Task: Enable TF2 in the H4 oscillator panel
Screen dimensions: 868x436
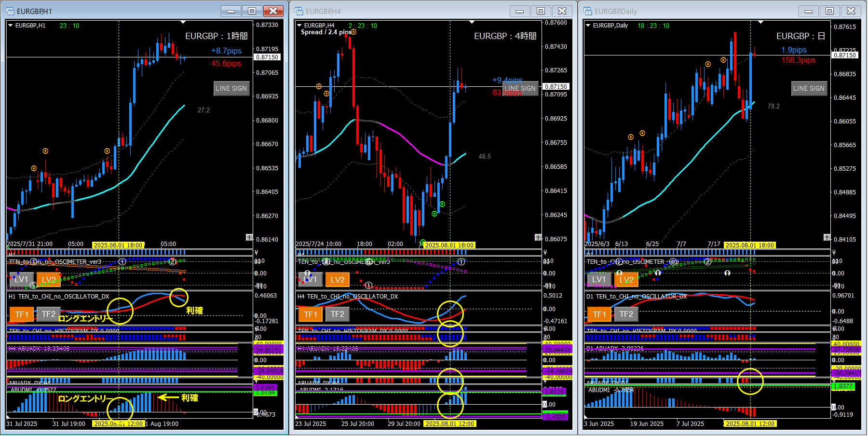Action: coord(338,314)
